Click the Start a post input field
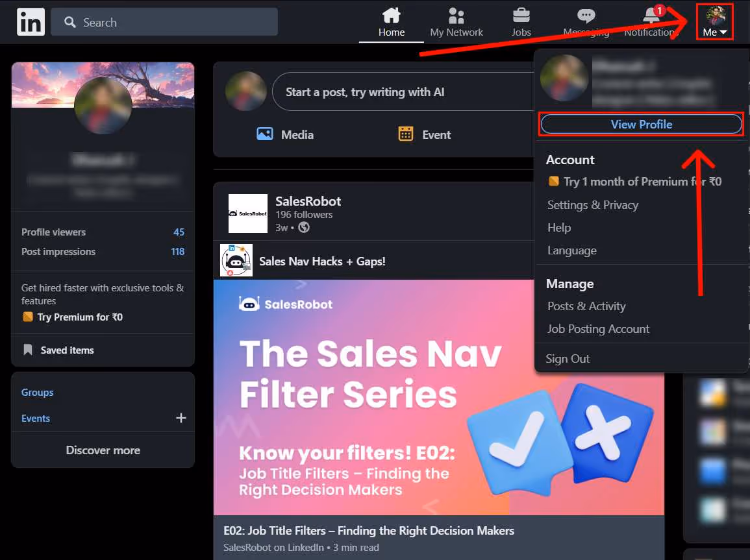750x560 pixels. pos(403,91)
